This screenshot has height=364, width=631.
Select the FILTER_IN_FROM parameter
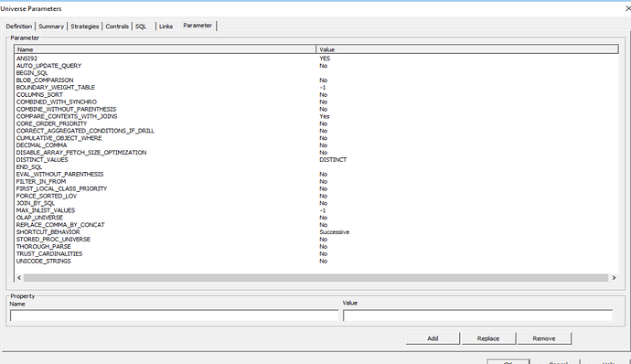click(40, 182)
